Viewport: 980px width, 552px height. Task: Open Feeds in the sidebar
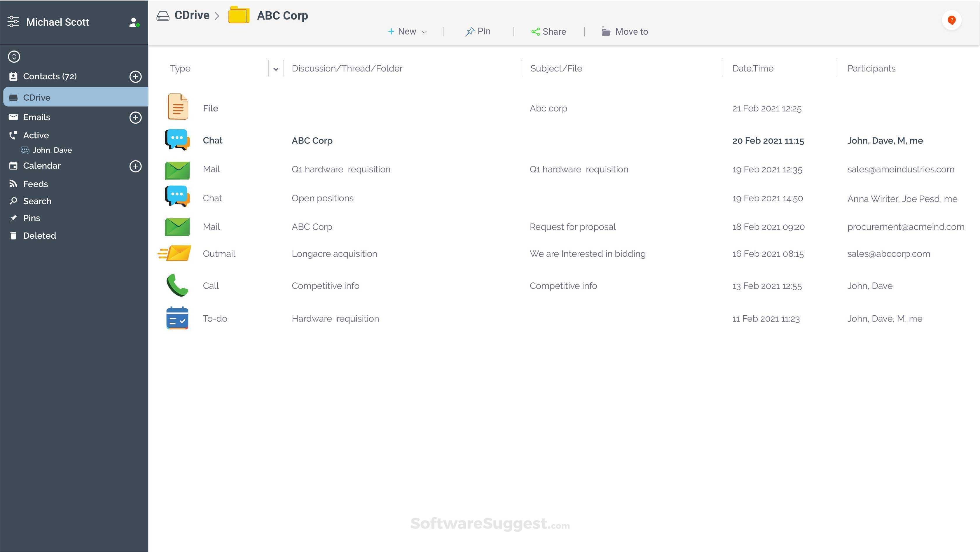tap(35, 184)
